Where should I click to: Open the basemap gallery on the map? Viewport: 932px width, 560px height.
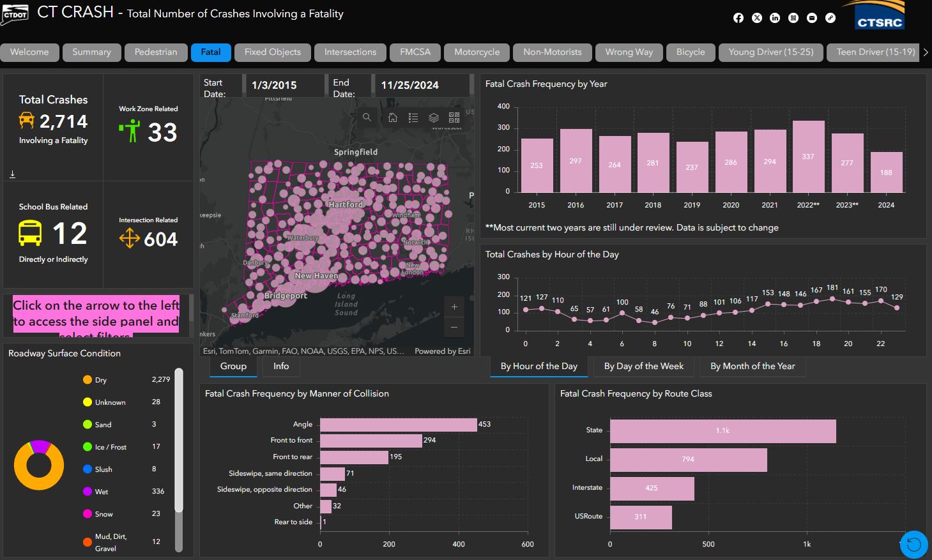click(x=454, y=117)
